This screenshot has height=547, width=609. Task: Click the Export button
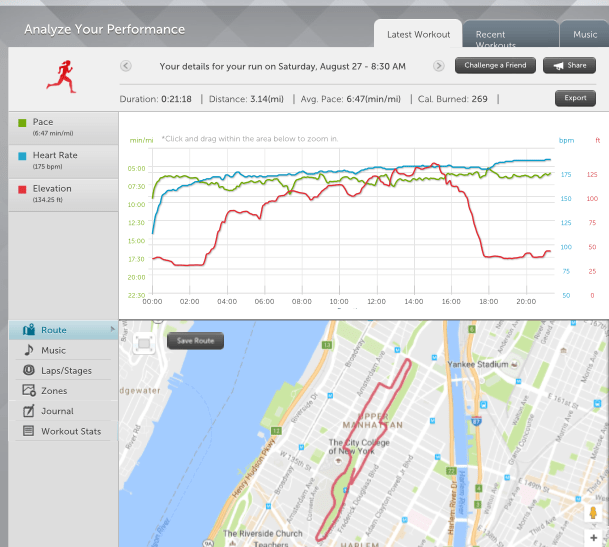[575, 99]
